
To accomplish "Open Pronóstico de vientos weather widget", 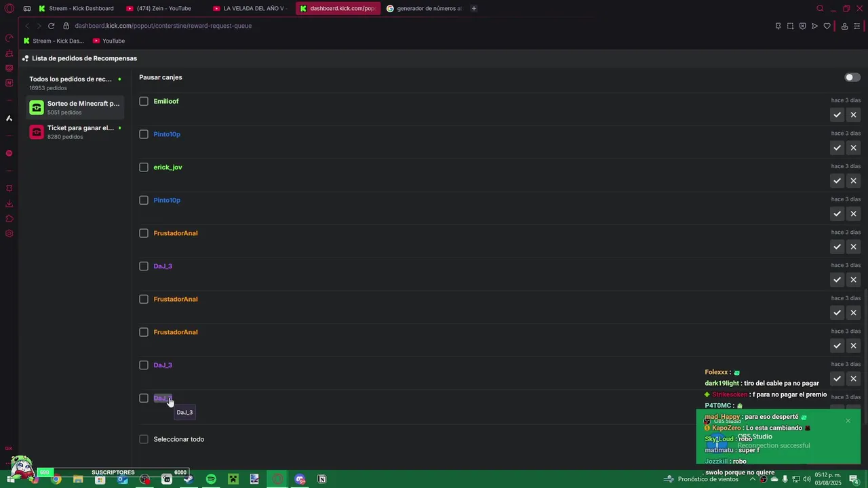I will 701,479.
